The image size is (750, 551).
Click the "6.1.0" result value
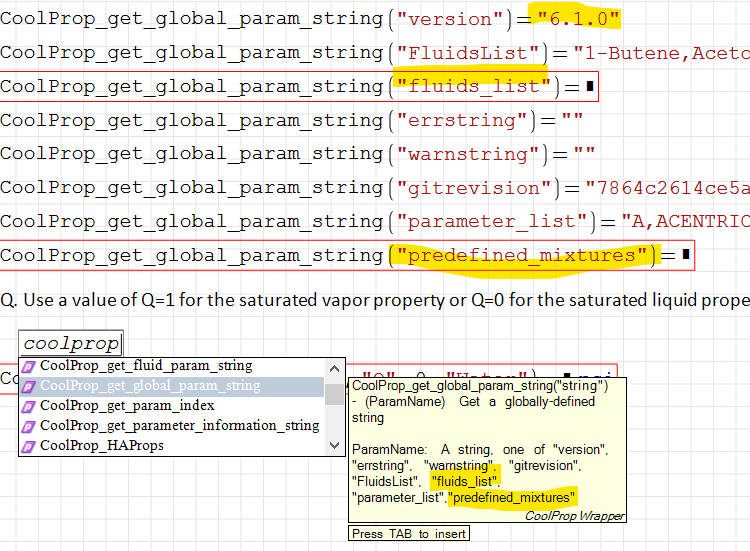[x=579, y=19]
